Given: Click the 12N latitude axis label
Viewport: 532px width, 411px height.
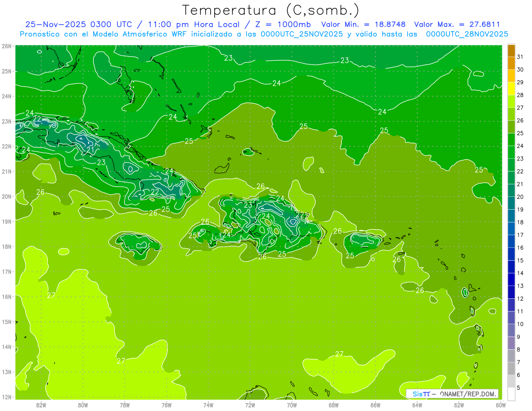Looking at the screenshot, I should click(x=6, y=397).
